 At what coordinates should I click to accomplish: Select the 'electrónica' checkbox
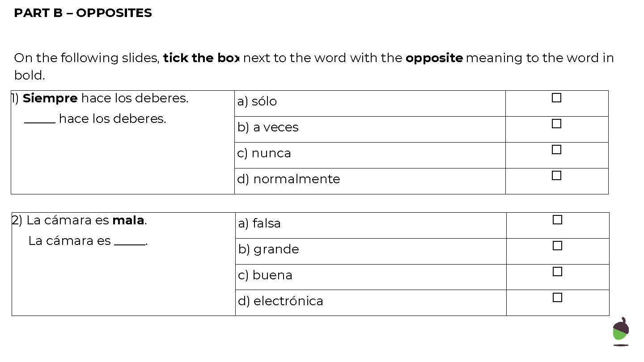tap(557, 298)
